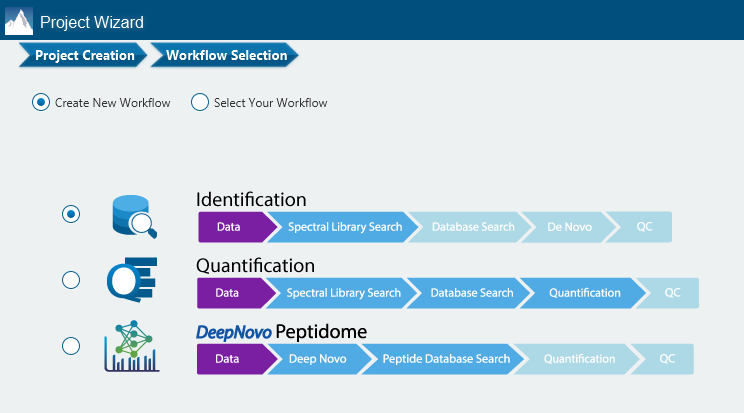
Task: Click the PEAKS mountain logo icon
Action: point(19,21)
